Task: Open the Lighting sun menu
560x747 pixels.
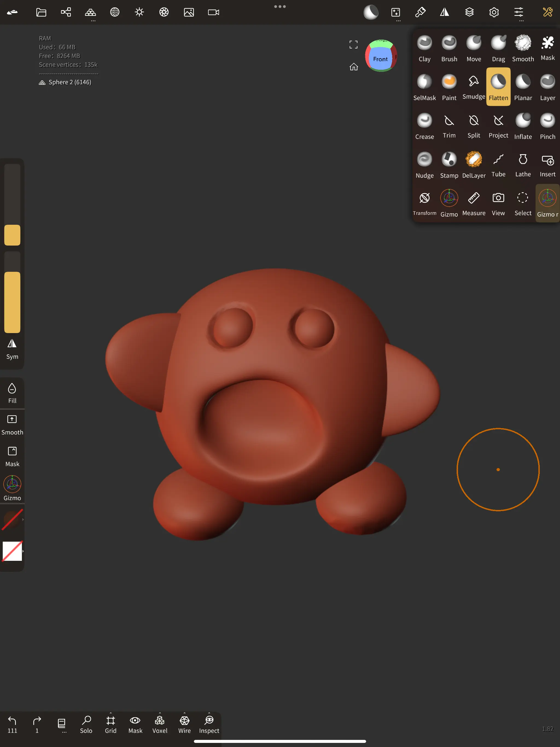Action: (x=139, y=13)
